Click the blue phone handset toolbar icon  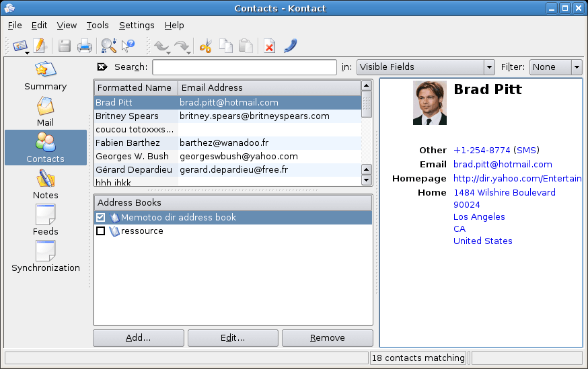pyautogui.click(x=291, y=46)
